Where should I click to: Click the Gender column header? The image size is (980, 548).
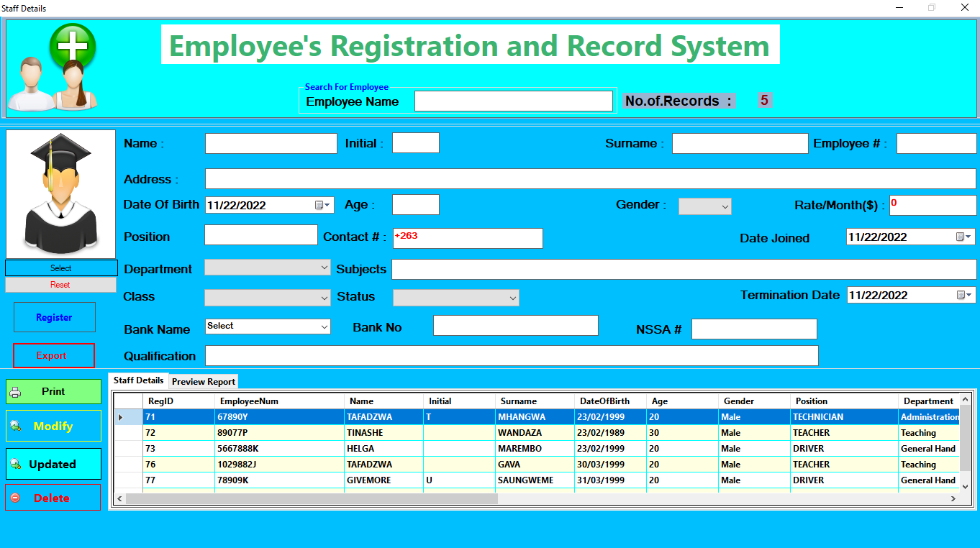(754, 401)
